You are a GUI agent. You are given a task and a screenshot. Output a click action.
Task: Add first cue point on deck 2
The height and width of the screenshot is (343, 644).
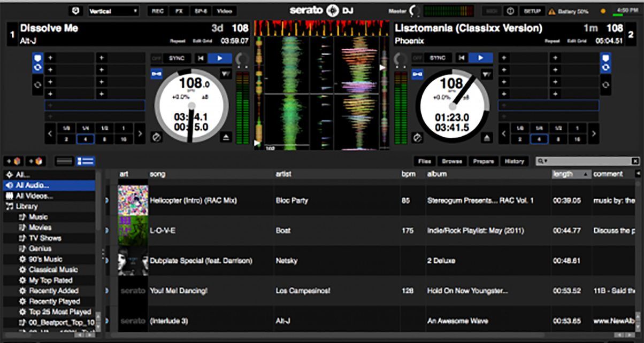coord(504,58)
